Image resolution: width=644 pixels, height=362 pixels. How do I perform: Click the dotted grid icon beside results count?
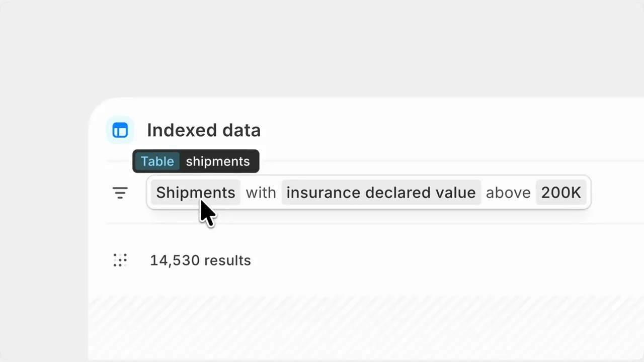click(x=120, y=260)
